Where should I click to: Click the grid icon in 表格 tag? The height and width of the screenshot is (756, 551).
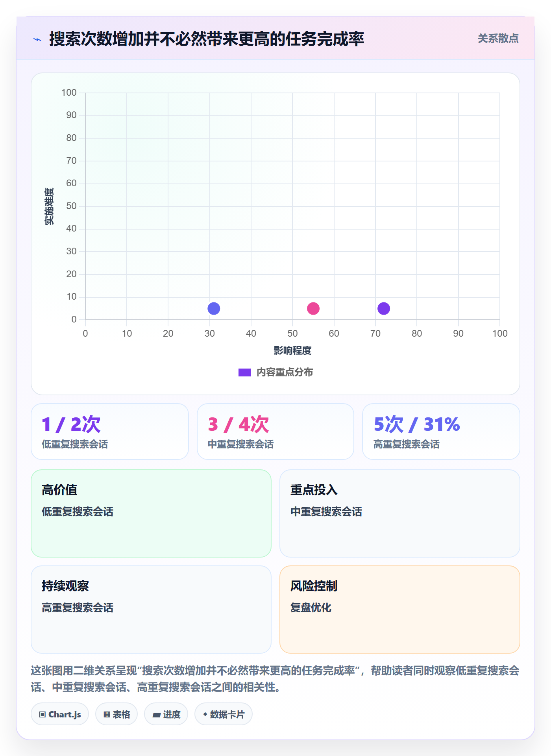point(107,715)
